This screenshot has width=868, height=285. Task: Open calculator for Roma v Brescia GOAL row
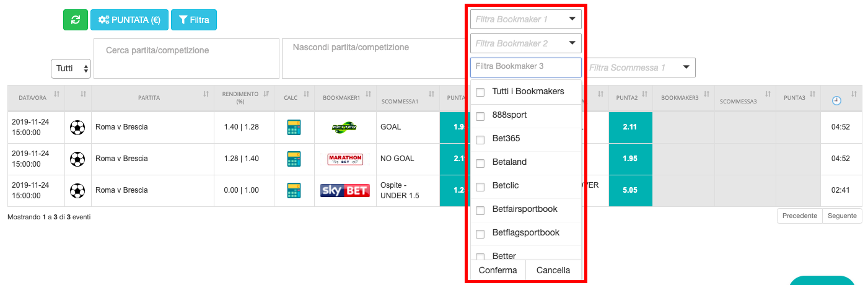click(x=294, y=127)
